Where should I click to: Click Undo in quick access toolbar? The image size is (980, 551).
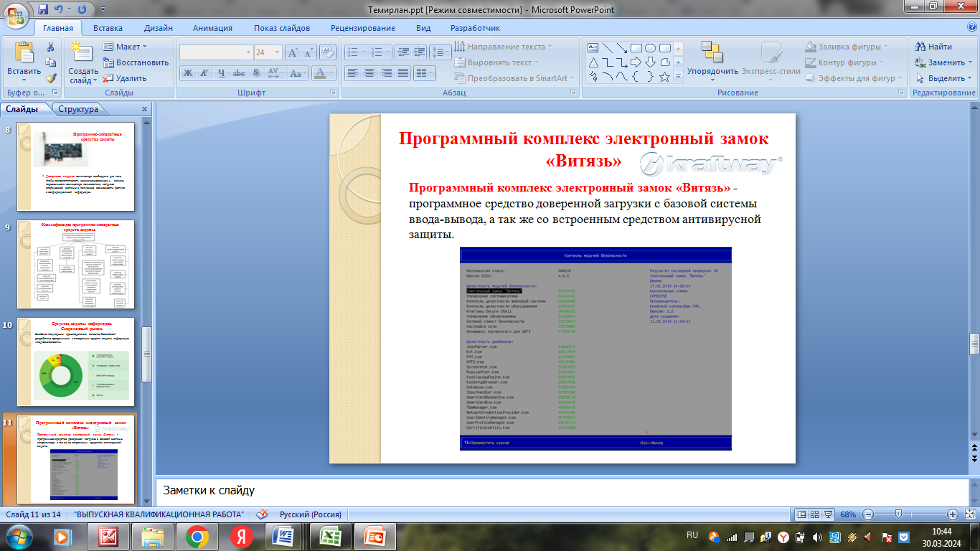pyautogui.click(x=60, y=10)
